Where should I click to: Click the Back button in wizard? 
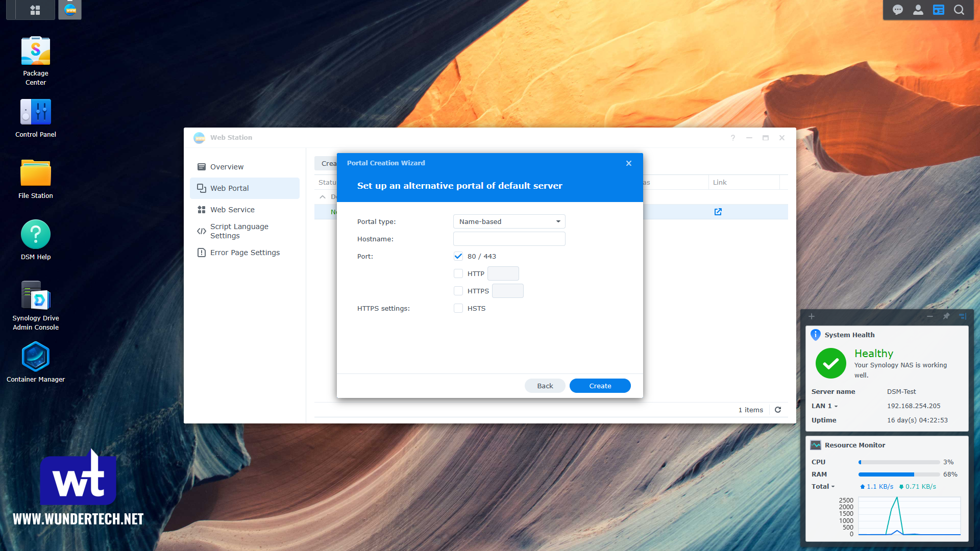pyautogui.click(x=545, y=386)
